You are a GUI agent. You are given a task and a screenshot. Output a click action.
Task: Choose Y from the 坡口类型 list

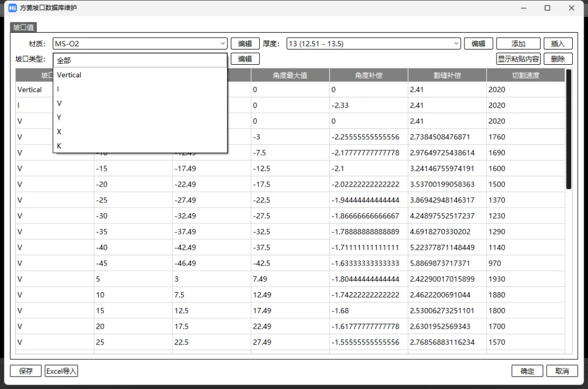[x=140, y=118]
